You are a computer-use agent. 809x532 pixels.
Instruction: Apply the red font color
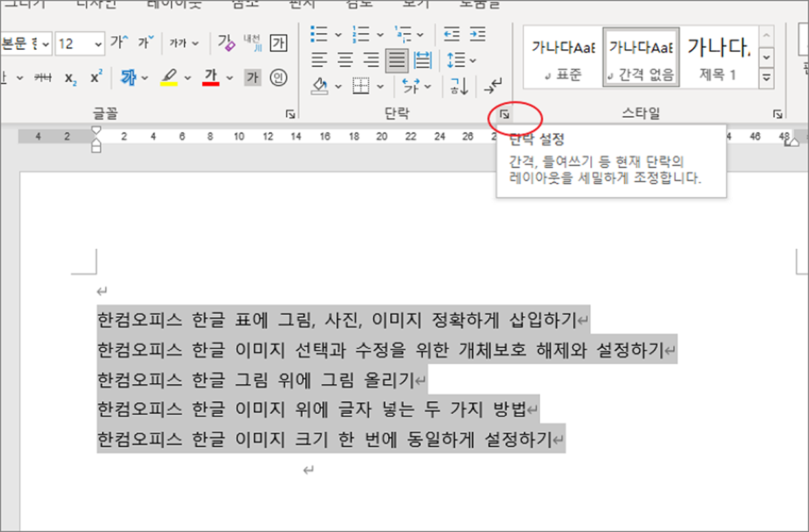[211, 78]
